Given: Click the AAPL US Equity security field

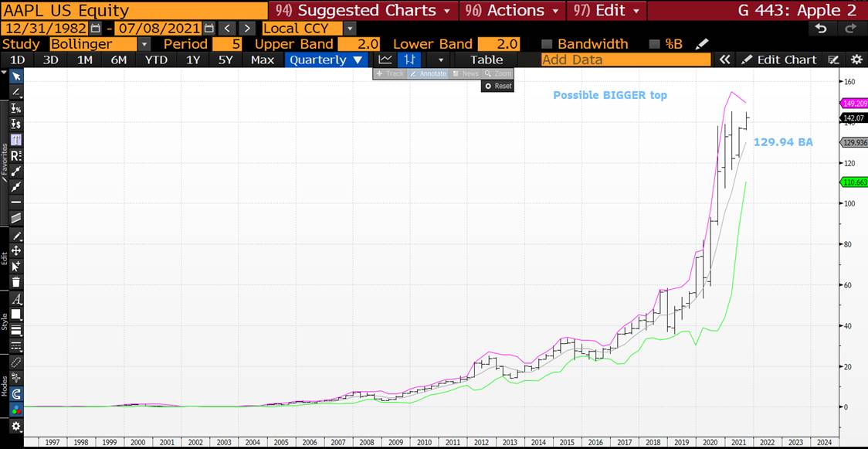Looking at the screenshot, I should point(134,11).
